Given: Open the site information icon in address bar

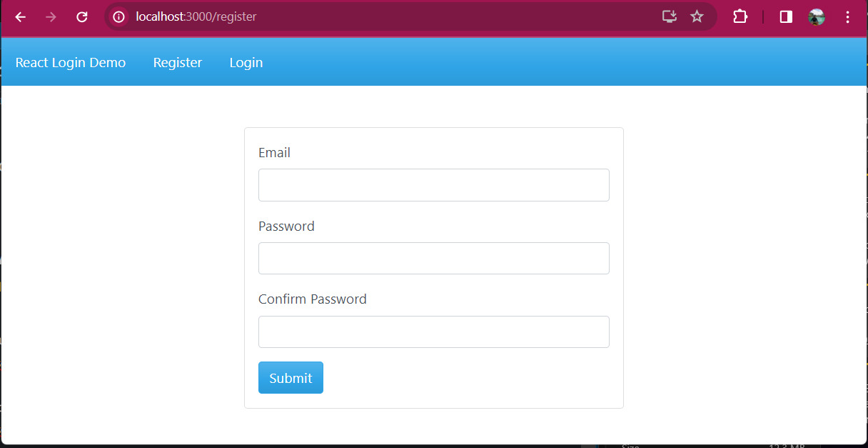Looking at the screenshot, I should pos(118,17).
